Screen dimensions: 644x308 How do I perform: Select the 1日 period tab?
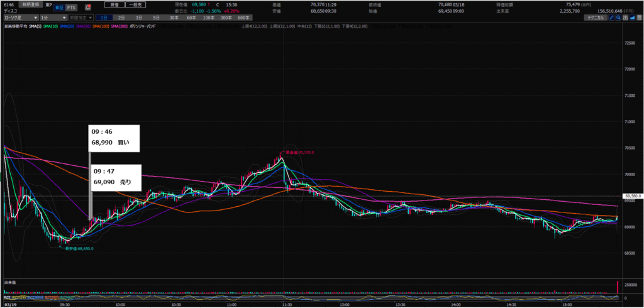coord(104,18)
